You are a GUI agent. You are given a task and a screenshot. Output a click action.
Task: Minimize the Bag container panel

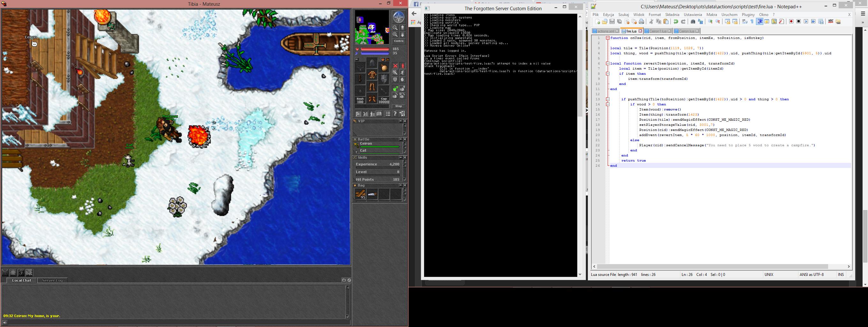(400, 186)
